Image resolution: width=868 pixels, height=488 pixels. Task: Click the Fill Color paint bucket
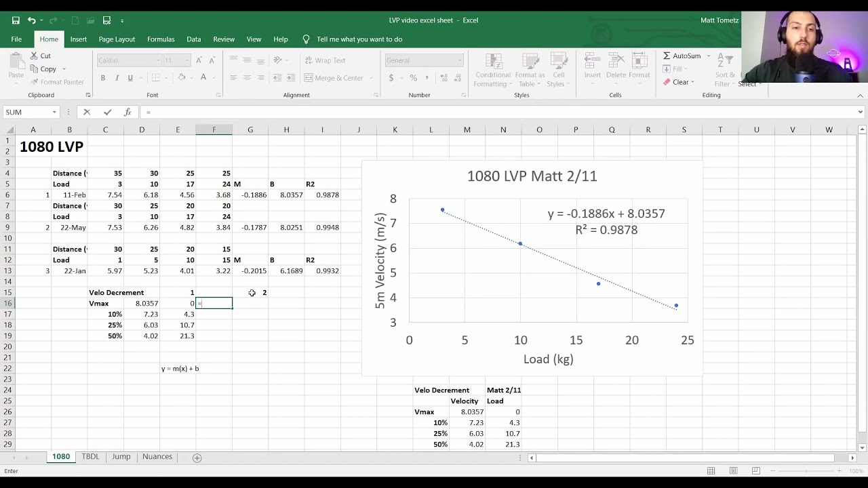182,78
